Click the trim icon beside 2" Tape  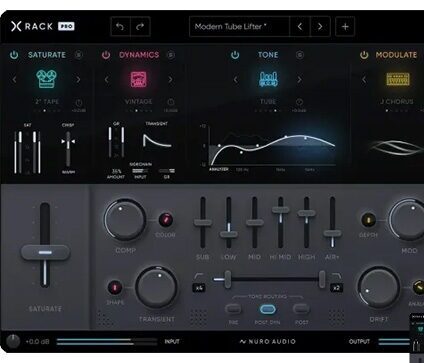click(x=79, y=102)
